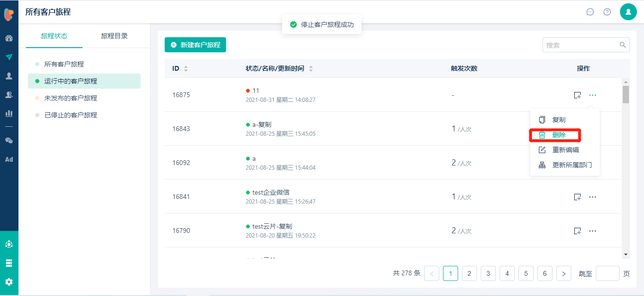Click the user avatar in top right
This screenshot has height=296, width=644.
(x=628, y=12)
